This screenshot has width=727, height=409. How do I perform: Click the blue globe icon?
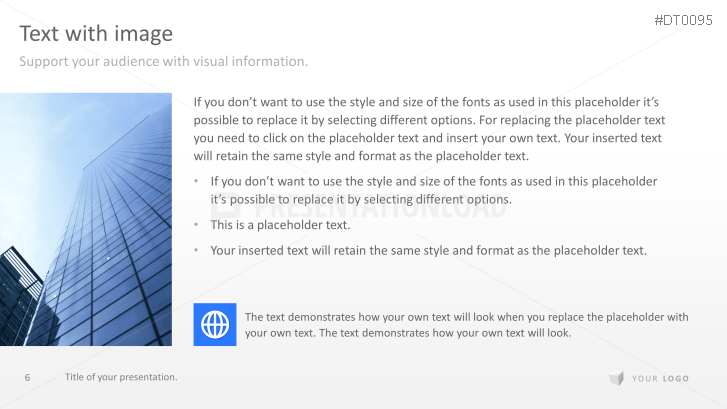[x=214, y=324]
